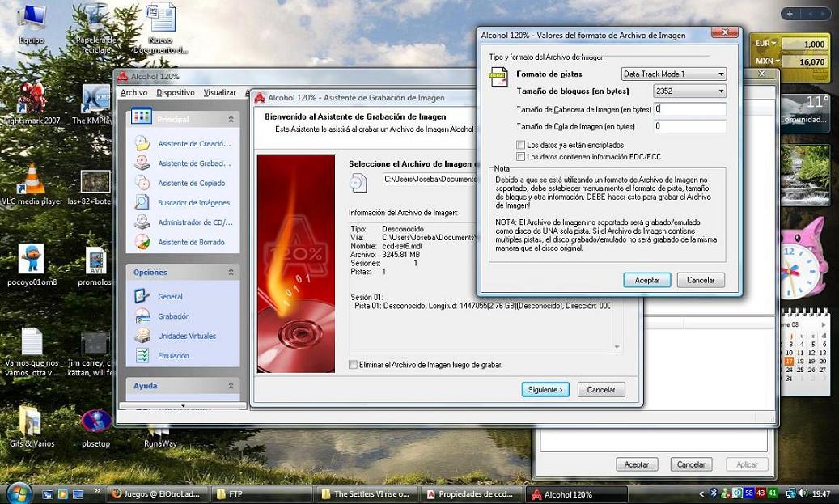Click sidebar bottom scroll arrow
The height and width of the screenshot is (504, 839).
click(183, 406)
